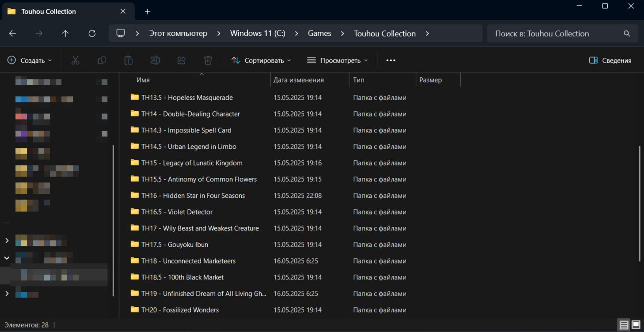Switch to large thumbnails view icon
Image resolution: width=644 pixels, height=332 pixels.
click(636, 325)
